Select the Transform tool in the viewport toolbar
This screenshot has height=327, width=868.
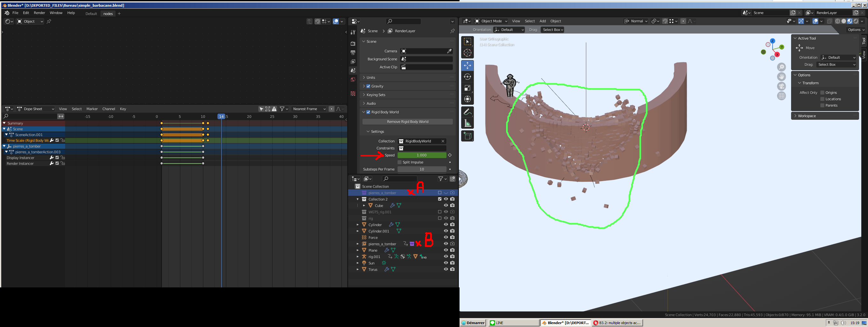468,99
